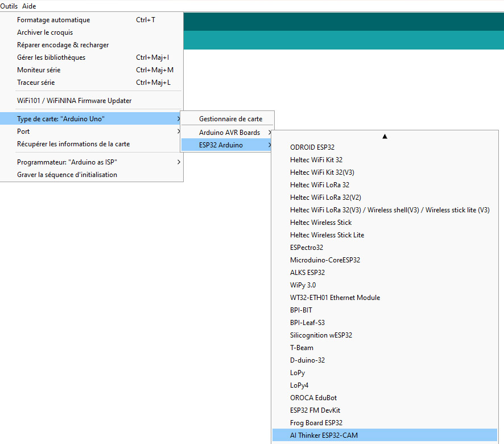Select D-duino-32 board

point(385,361)
